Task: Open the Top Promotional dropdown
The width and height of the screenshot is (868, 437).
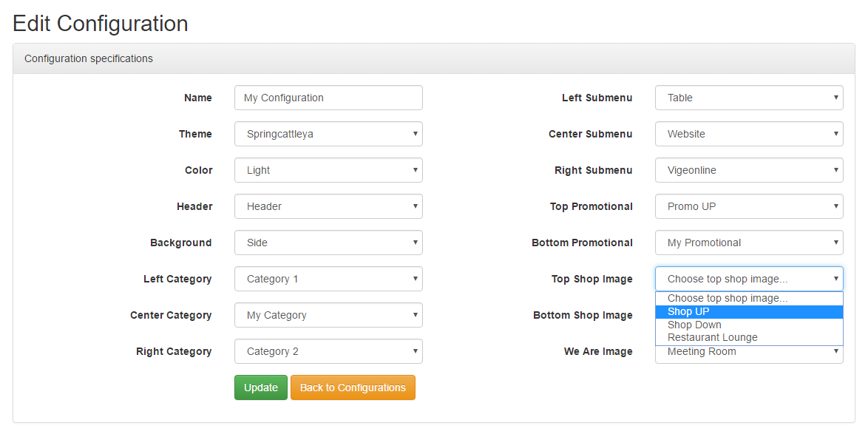Action: click(749, 206)
